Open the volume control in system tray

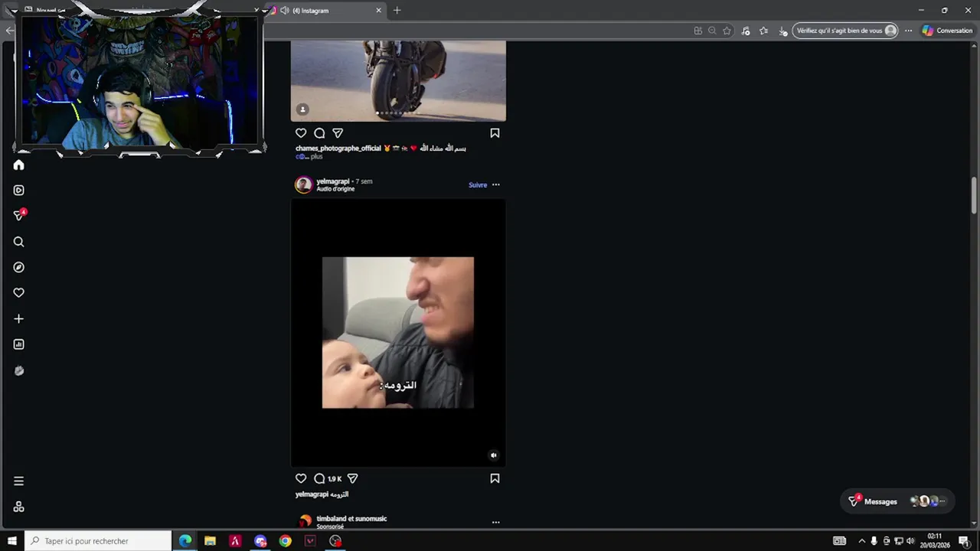point(910,541)
